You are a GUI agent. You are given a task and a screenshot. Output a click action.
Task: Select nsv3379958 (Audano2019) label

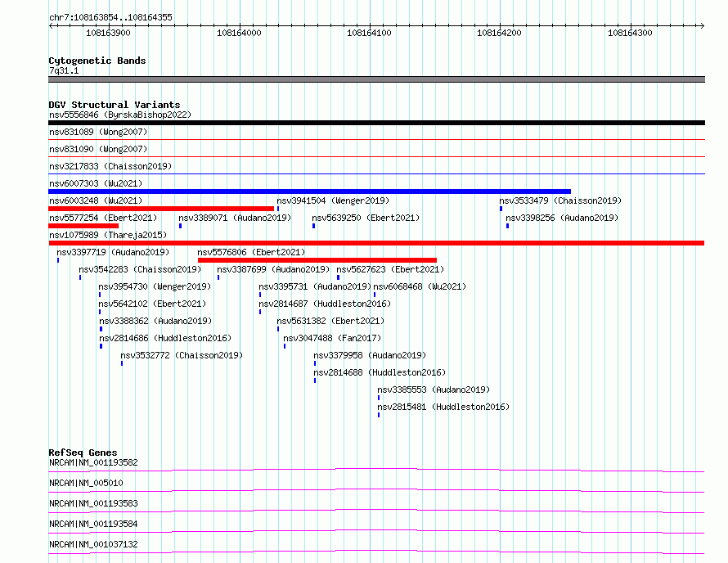[x=370, y=355]
